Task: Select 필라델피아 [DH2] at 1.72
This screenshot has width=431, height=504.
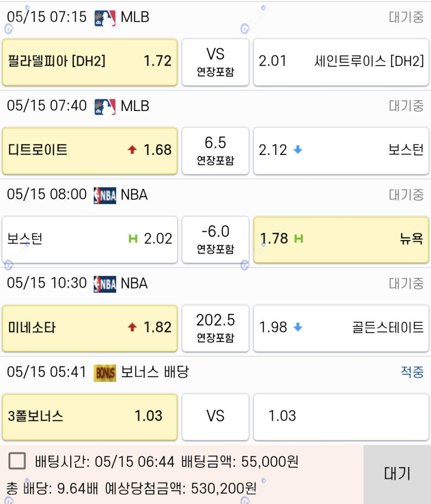Action: 90,62
